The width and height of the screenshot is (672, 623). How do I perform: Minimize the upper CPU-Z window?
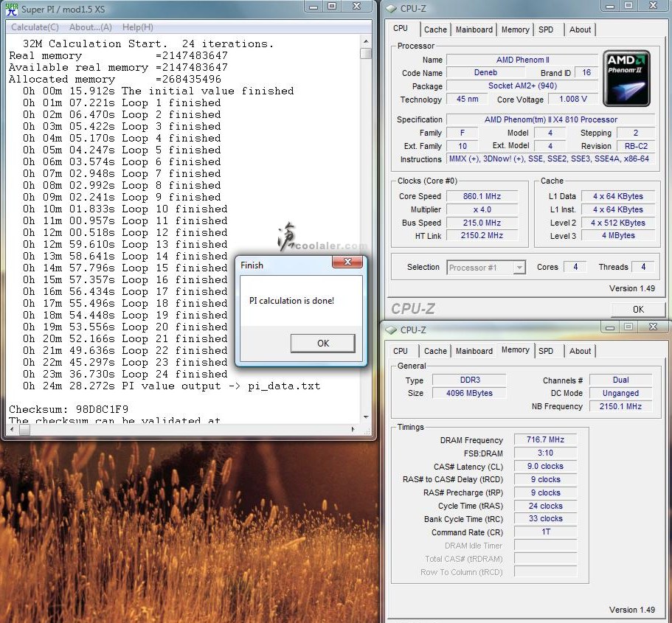click(610, 6)
